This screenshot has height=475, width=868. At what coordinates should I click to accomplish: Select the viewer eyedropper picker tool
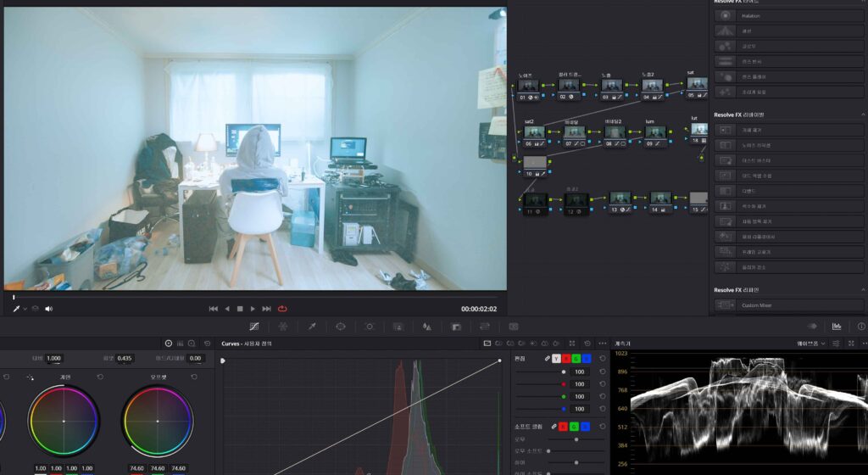coord(16,309)
